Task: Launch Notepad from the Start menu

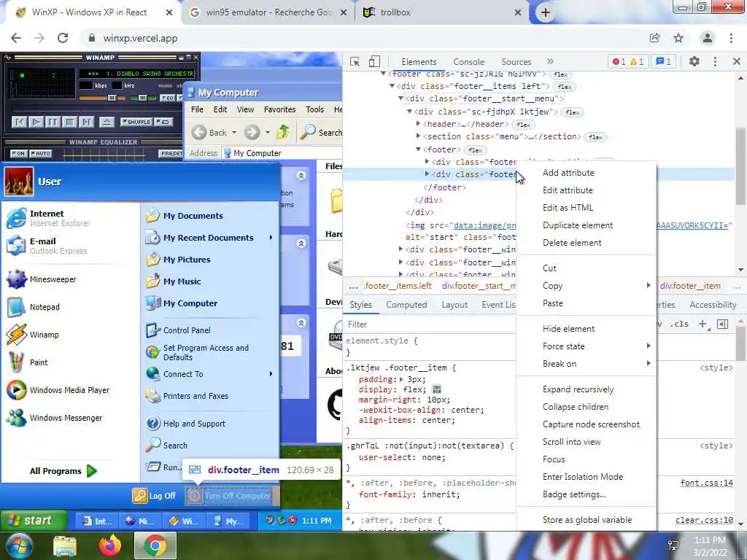Action: click(34, 307)
